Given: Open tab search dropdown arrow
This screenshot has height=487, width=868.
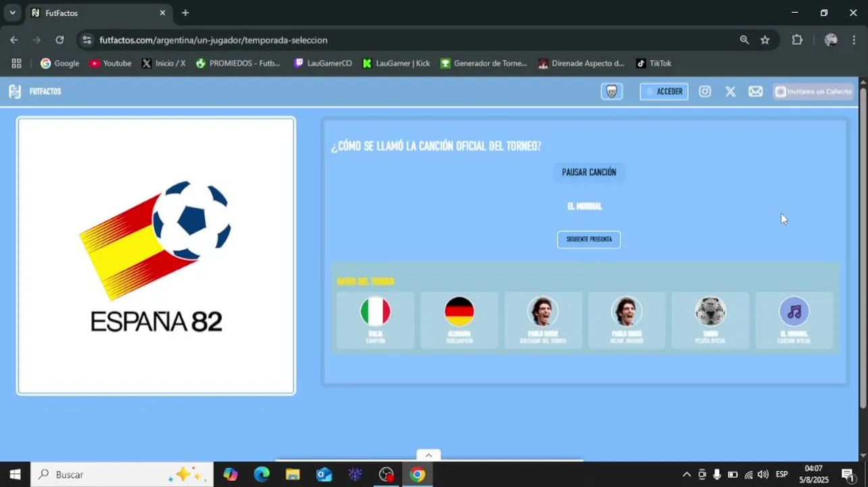Looking at the screenshot, I should click(12, 13).
